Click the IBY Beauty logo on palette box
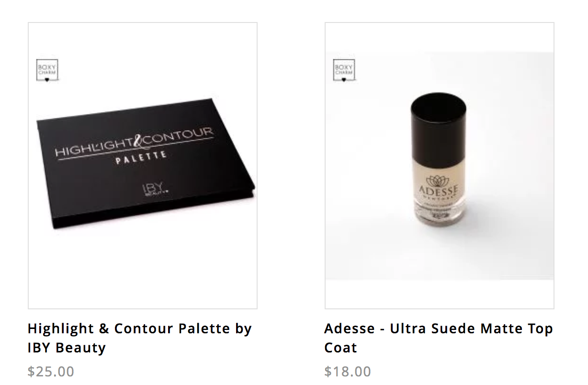This screenshot has height=385, width=588. [x=155, y=189]
